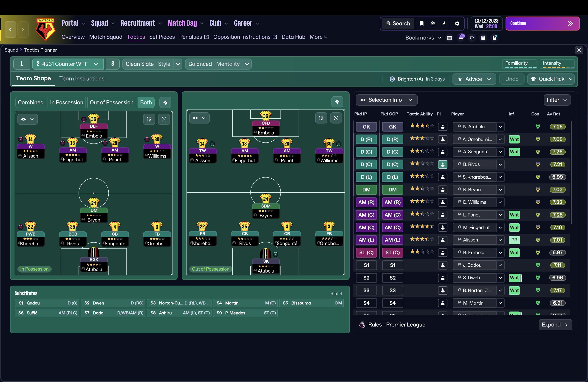Open the Advice button
Image resolution: width=588 pixels, height=382 pixels.
(x=474, y=79)
